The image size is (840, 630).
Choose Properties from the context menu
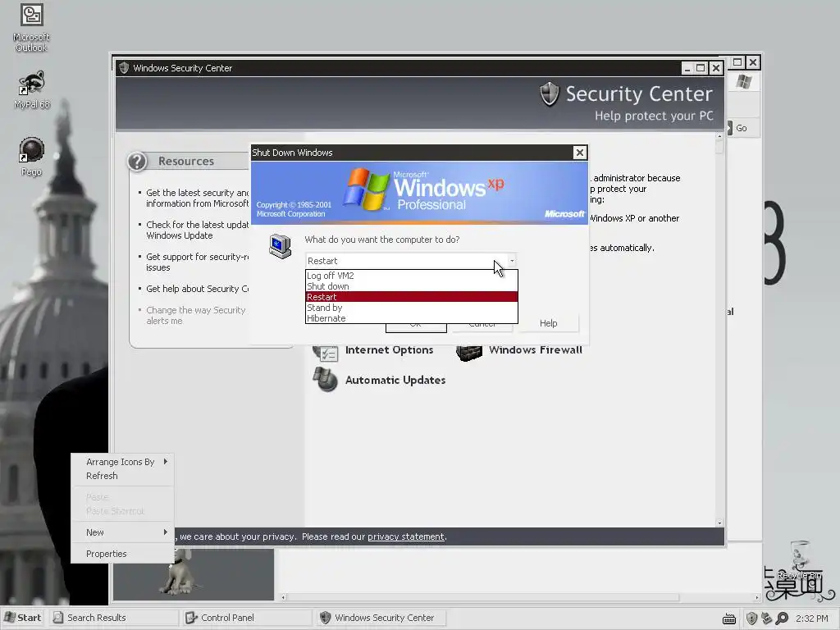[123, 554]
